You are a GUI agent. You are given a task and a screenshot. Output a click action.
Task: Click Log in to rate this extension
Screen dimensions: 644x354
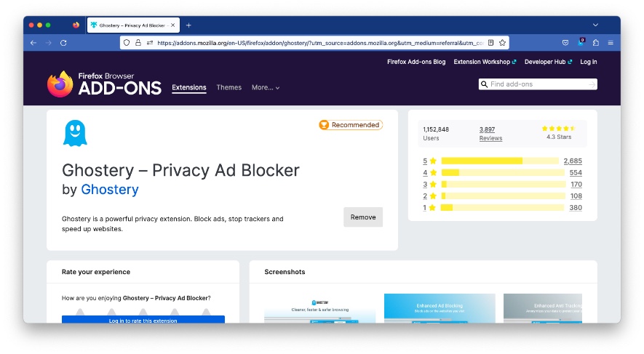pos(143,320)
